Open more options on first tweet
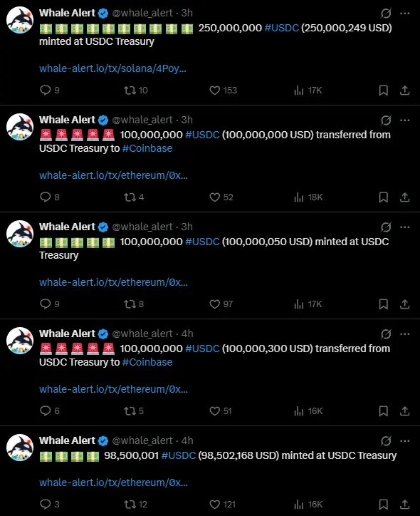Viewport: 420px width, 516px height. pos(404,13)
